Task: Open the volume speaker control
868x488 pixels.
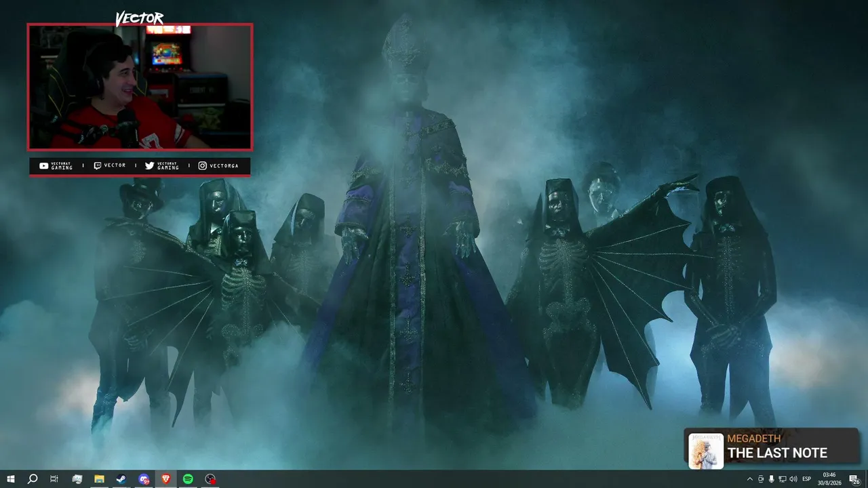Action: tap(793, 479)
